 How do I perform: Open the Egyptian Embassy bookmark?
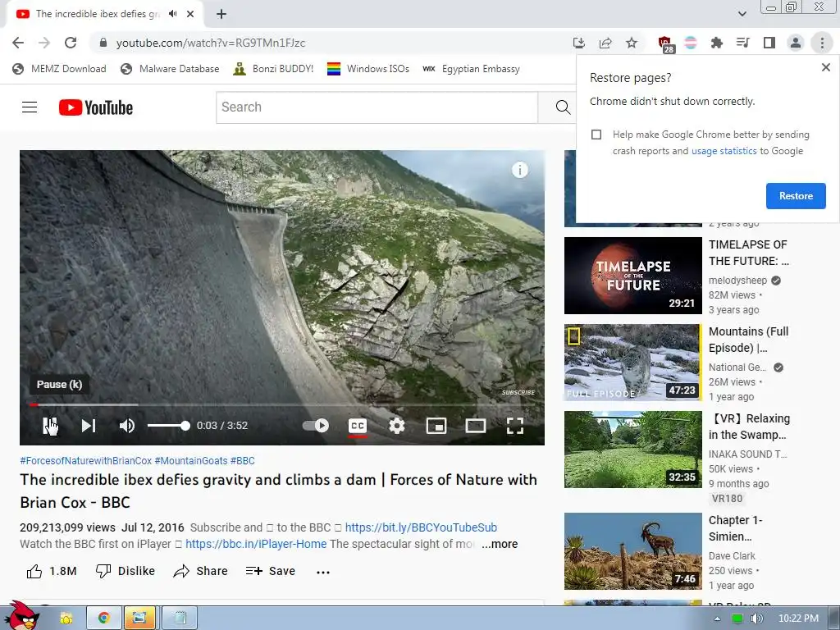(x=471, y=69)
